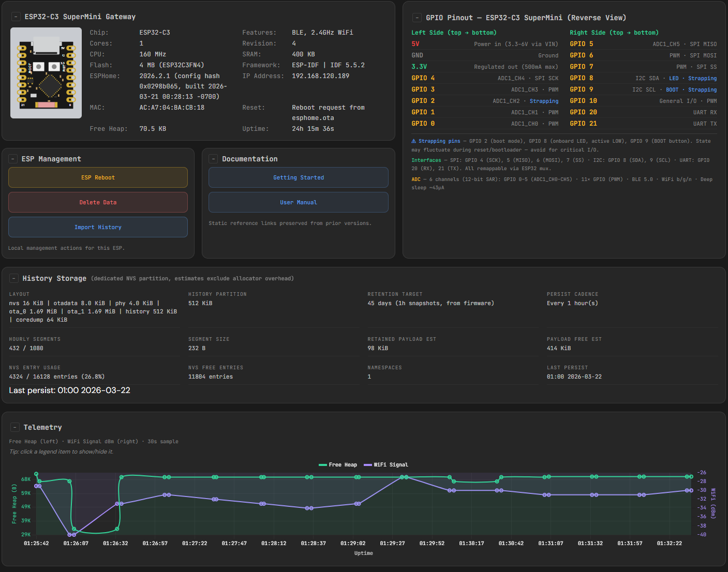728x572 pixels.
Task: Collapse the GPIO Pinout panel
Action: (417, 18)
